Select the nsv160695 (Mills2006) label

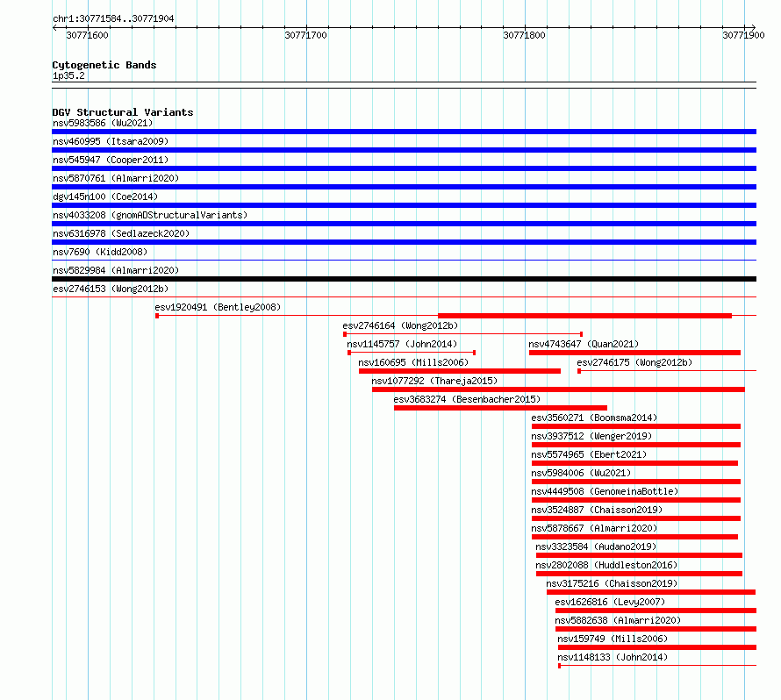[413, 362]
